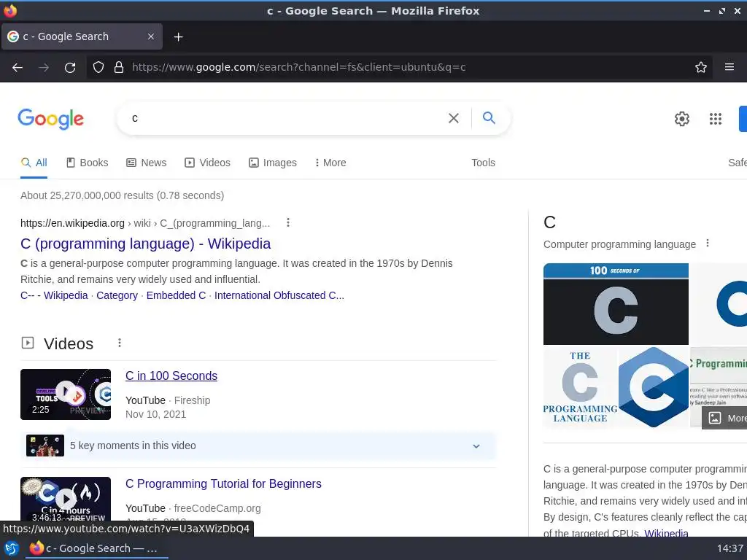Show more images in knowledge panel

[x=724, y=418]
